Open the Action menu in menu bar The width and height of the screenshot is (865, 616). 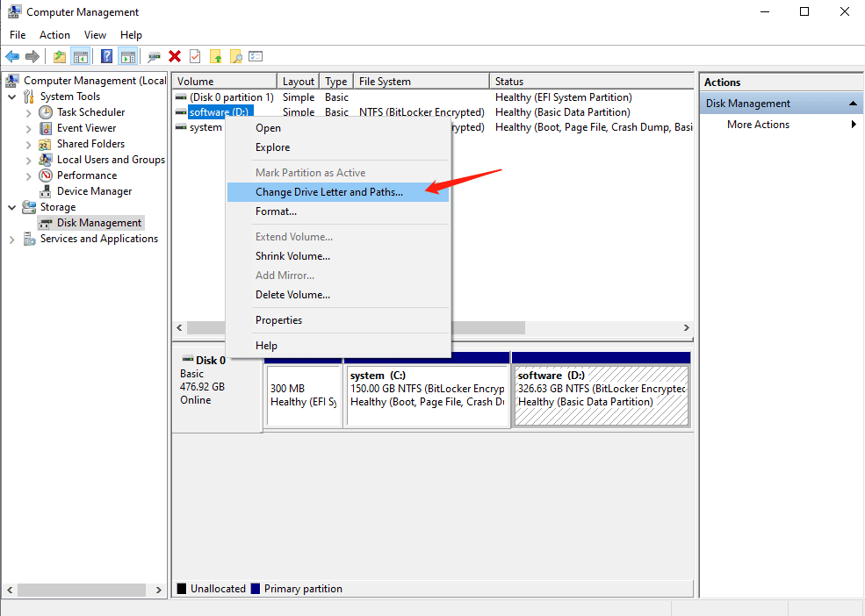click(54, 35)
